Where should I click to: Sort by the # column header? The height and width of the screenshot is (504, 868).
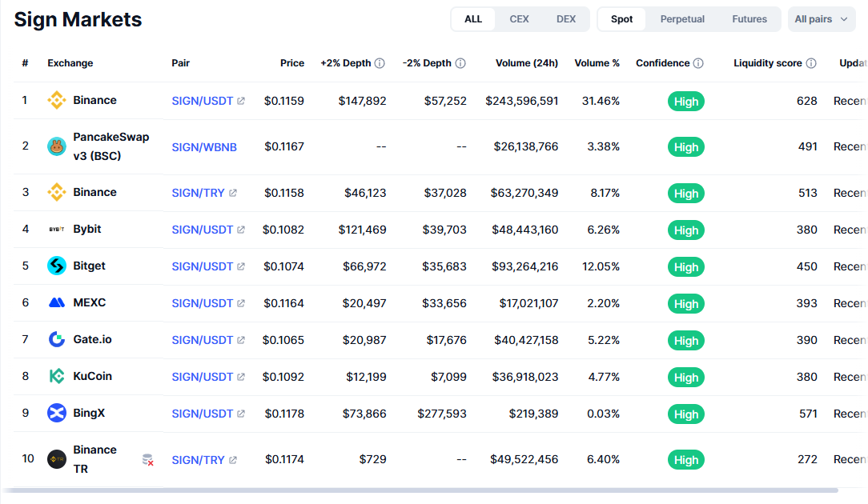[25, 63]
